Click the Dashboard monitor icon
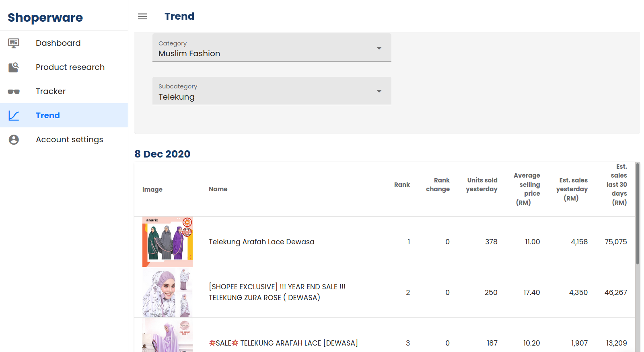644x352 pixels. [14, 43]
